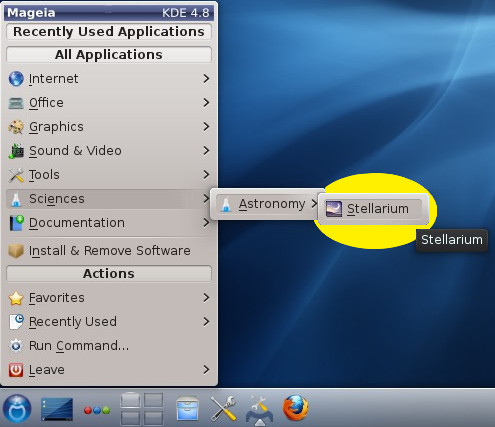Open the Mageia start menu button
495x427 pixels.
pyautogui.click(x=17, y=408)
